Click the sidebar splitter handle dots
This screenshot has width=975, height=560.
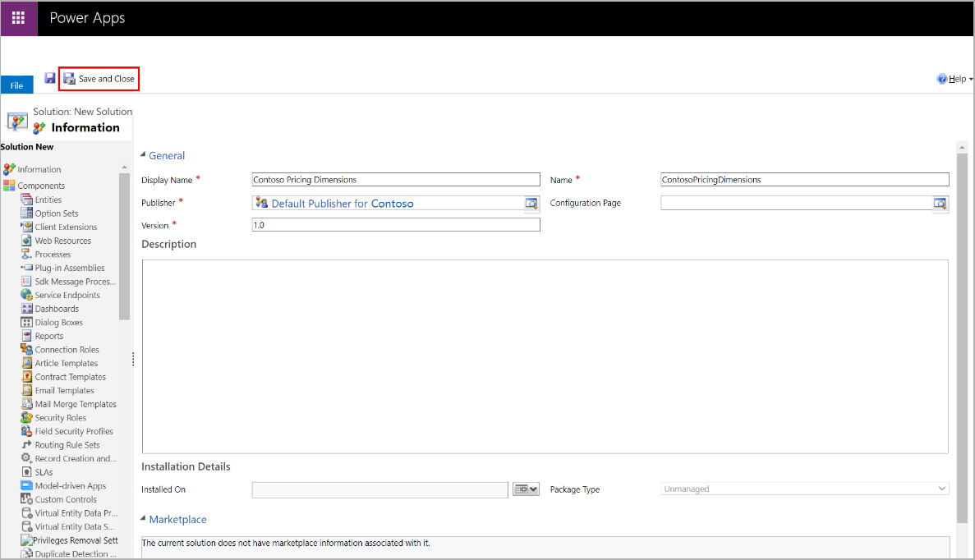[x=133, y=360]
